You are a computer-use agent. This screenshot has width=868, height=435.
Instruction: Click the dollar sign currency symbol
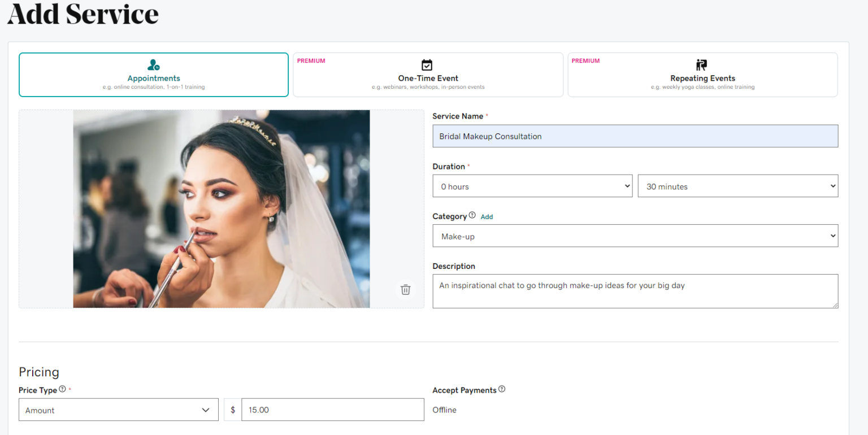[x=233, y=410]
